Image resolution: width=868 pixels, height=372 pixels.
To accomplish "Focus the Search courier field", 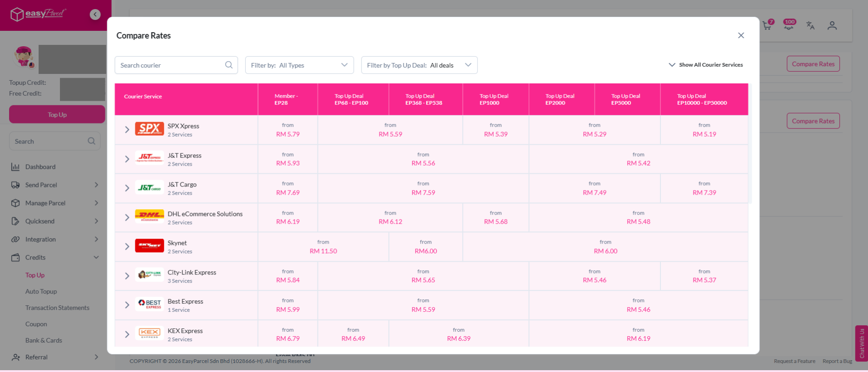I will 176,65.
